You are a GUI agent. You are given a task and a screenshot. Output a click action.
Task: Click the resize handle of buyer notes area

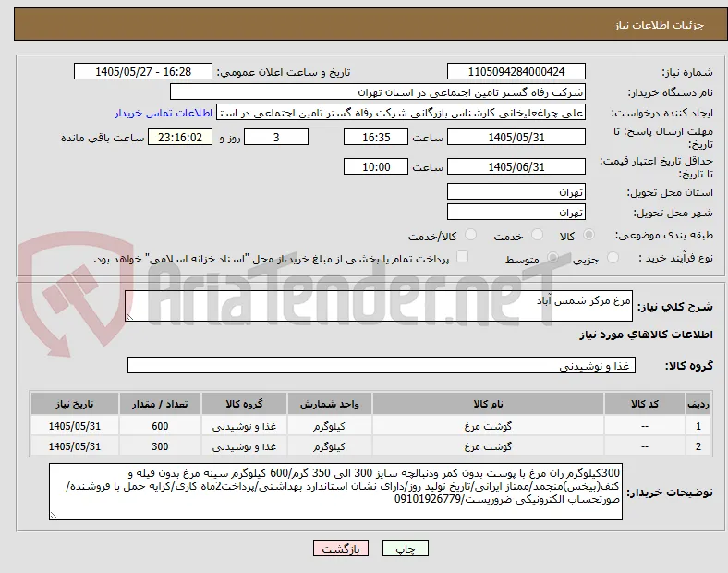pyautogui.click(x=54, y=515)
